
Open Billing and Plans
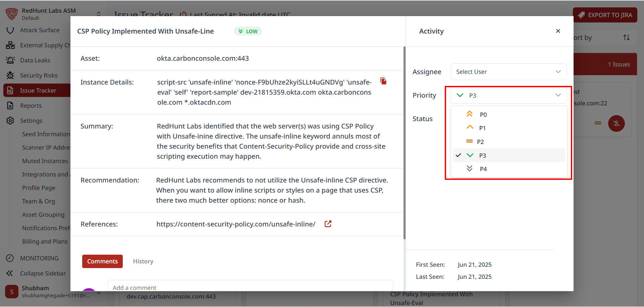(x=45, y=242)
